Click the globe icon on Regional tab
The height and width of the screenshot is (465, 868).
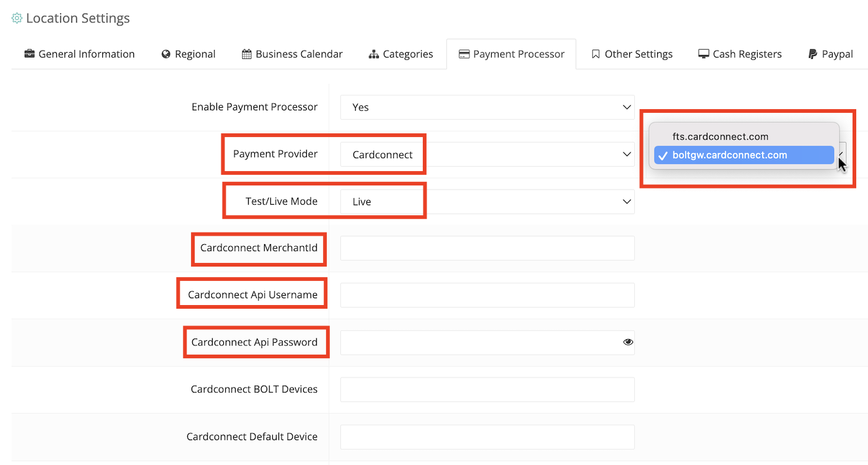(x=166, y=54)
